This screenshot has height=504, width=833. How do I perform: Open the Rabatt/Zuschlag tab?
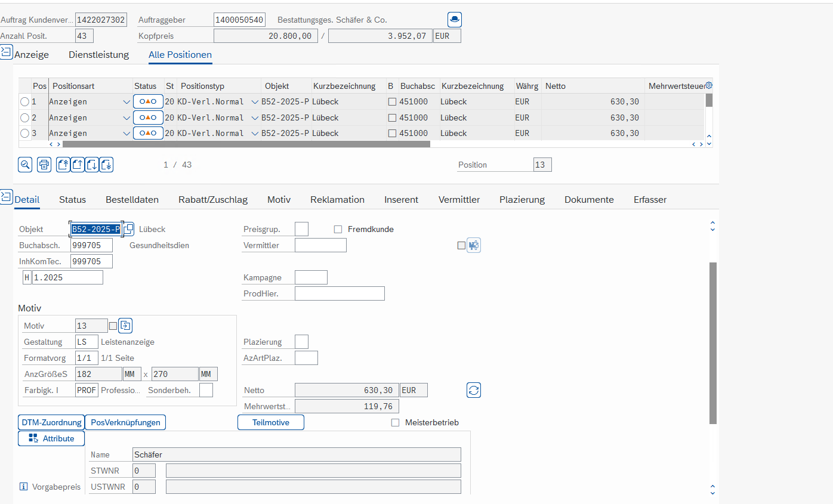pos(213,200)
